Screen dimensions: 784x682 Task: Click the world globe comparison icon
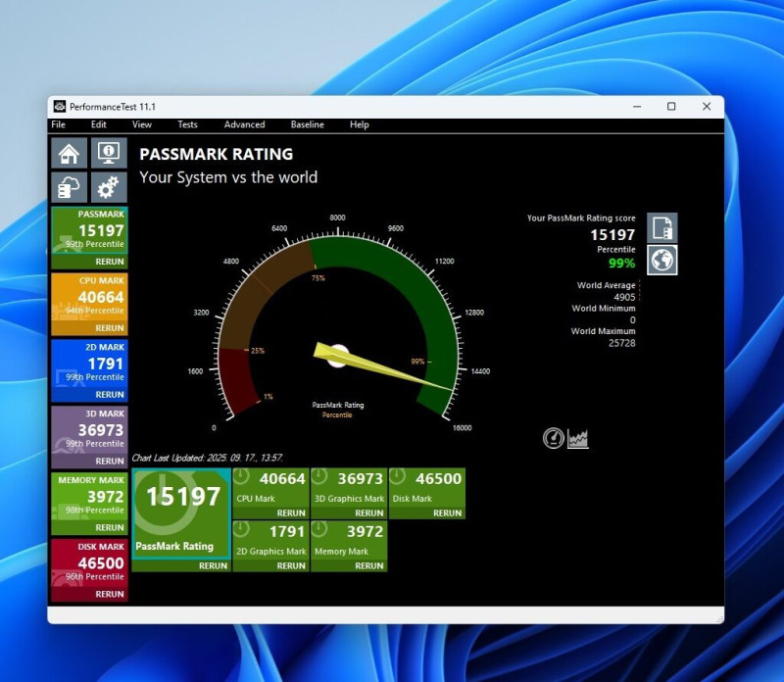662,260
